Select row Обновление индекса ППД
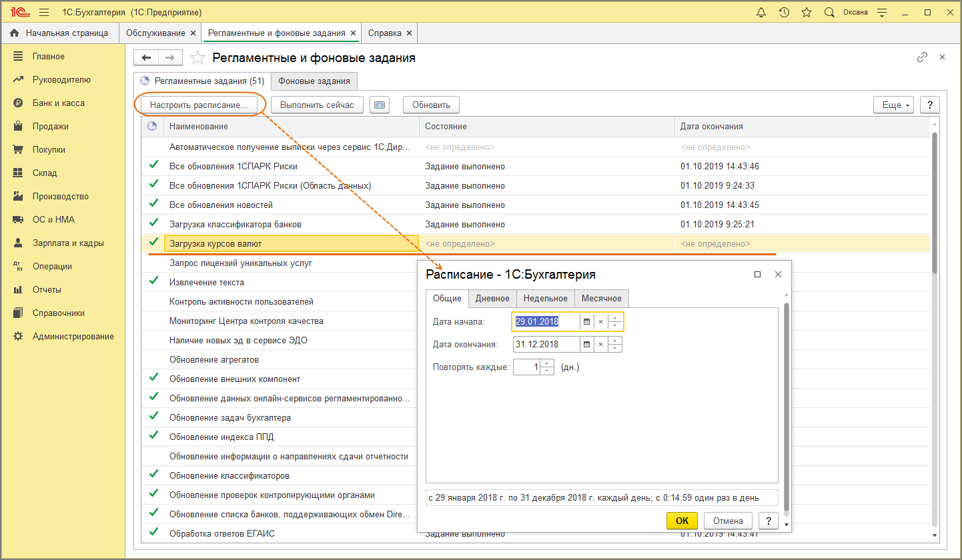 click(279, 437)
